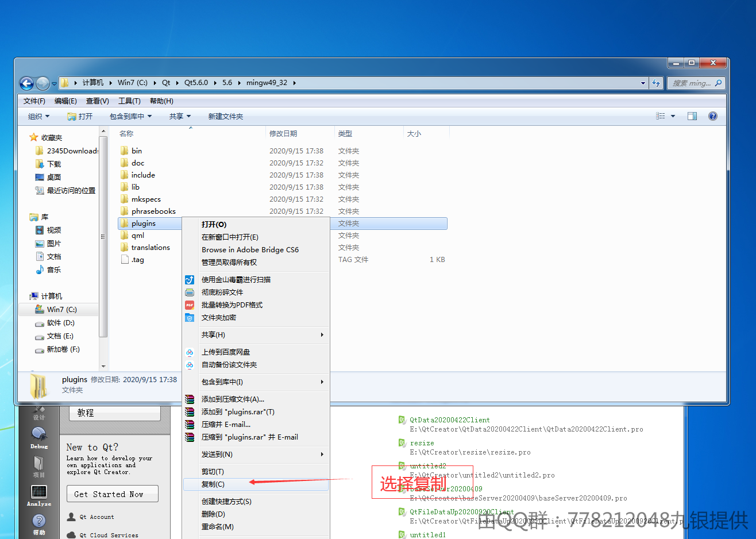Click the Win7 (C:) drive icon in navigation pane
756x539 pixels.
click(x=40, y=309)
